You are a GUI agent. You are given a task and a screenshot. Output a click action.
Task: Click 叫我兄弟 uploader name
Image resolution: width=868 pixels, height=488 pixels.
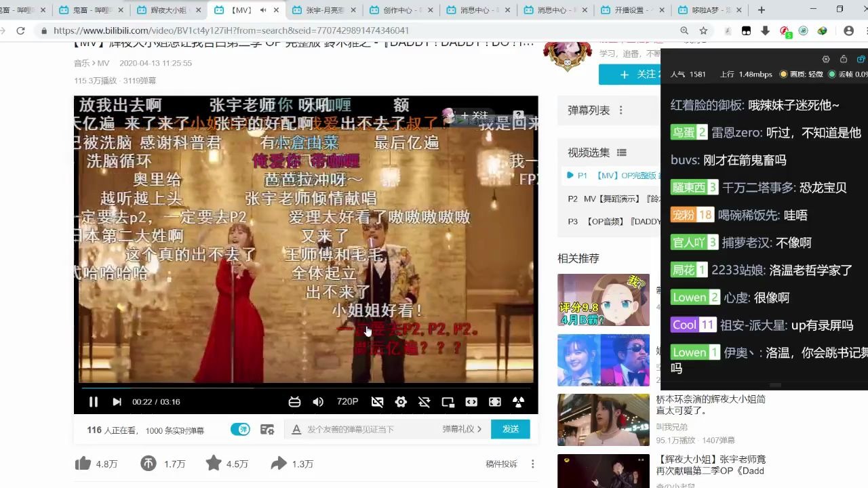[671, 427]
